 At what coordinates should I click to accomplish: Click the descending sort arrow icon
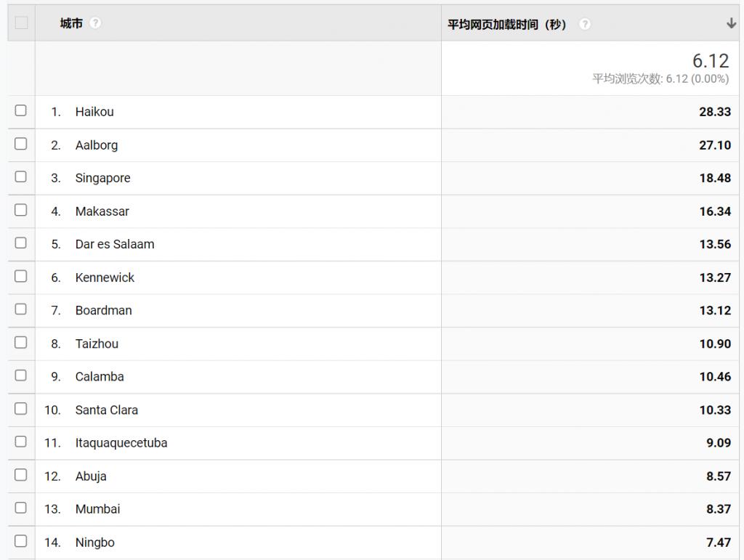(731, 23)
